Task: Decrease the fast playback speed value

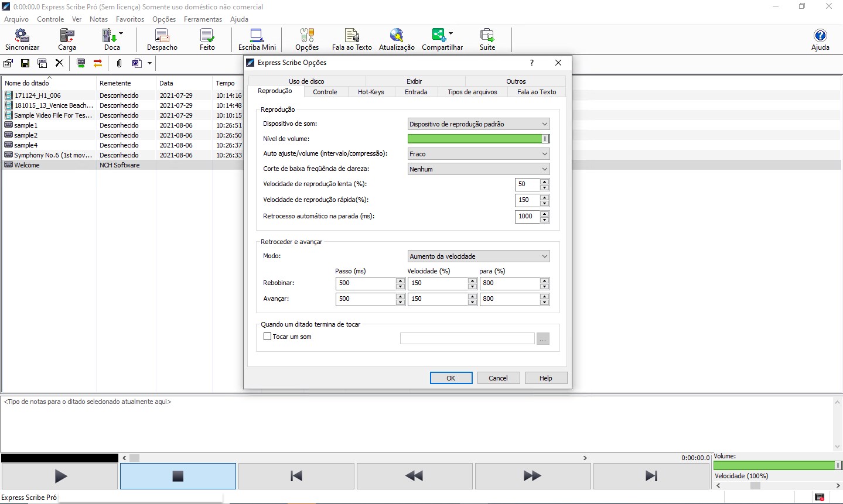Action: click(x=545, y=203)
